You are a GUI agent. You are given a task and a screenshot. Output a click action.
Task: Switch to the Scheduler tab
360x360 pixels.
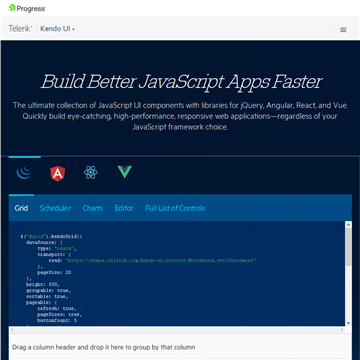pyautogui.click(x=55, y=208)
